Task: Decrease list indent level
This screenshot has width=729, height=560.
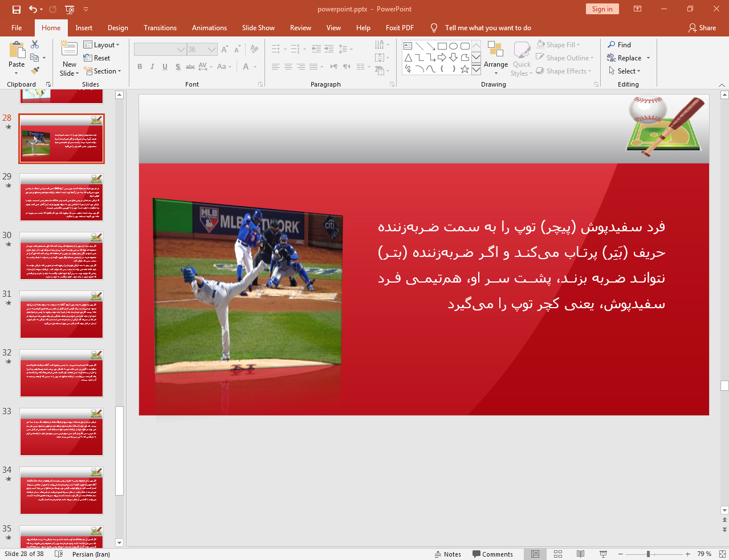Action: pos(316,49)
